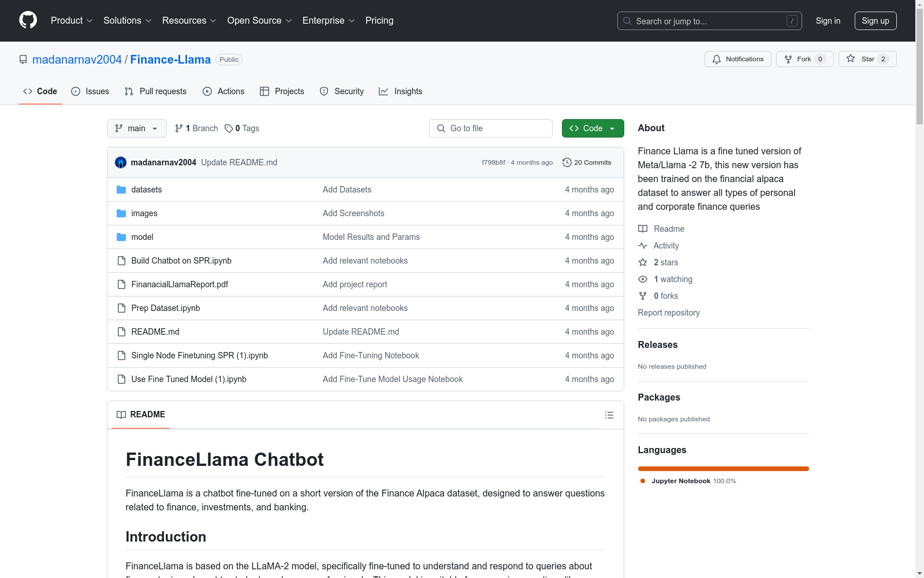
Task: Click the Notifications bell button
Action: click(x=738, y=59)
